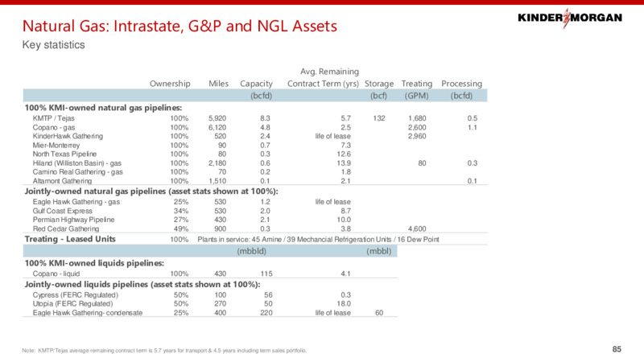The width and height of the screenshot is (644, 362).
Task: Click the Kinder Morgan logo
Action: 570,18
